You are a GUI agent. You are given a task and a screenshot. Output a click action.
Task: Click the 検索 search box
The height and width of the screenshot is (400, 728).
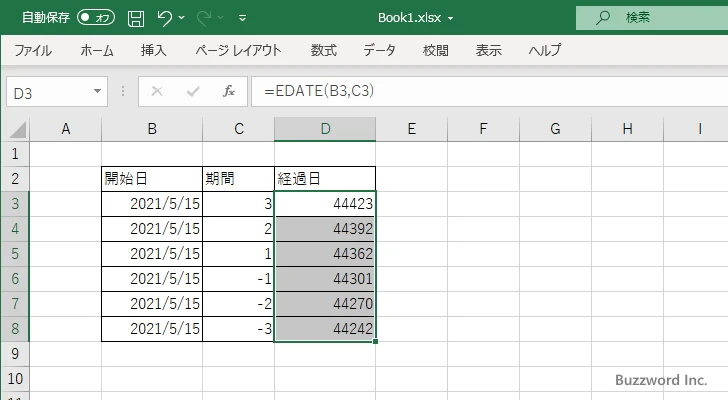click(x=652, y=18)
